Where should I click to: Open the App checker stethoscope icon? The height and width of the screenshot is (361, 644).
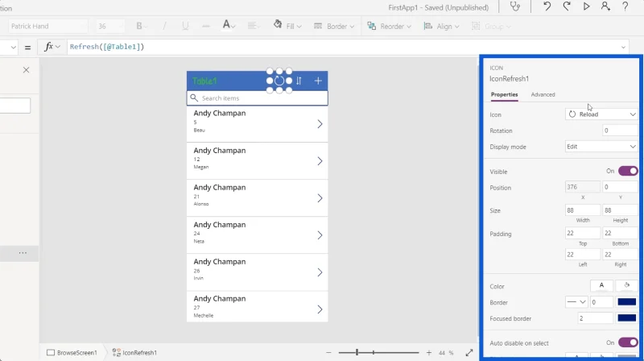(514, 6)
